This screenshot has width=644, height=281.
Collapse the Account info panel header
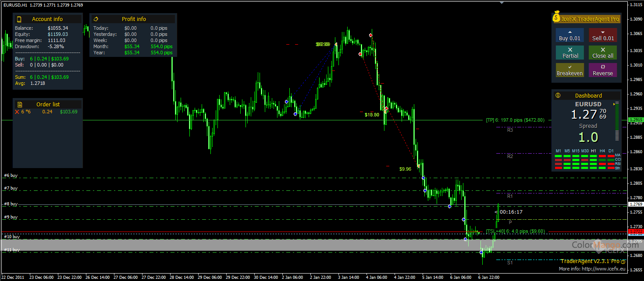(47, 19)
